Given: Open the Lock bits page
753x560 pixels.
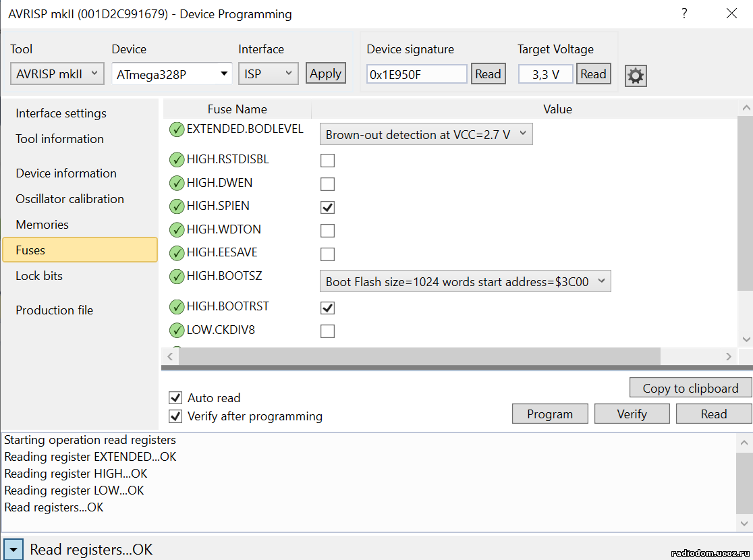Looking at the screenshot, I should click(39, 276).
